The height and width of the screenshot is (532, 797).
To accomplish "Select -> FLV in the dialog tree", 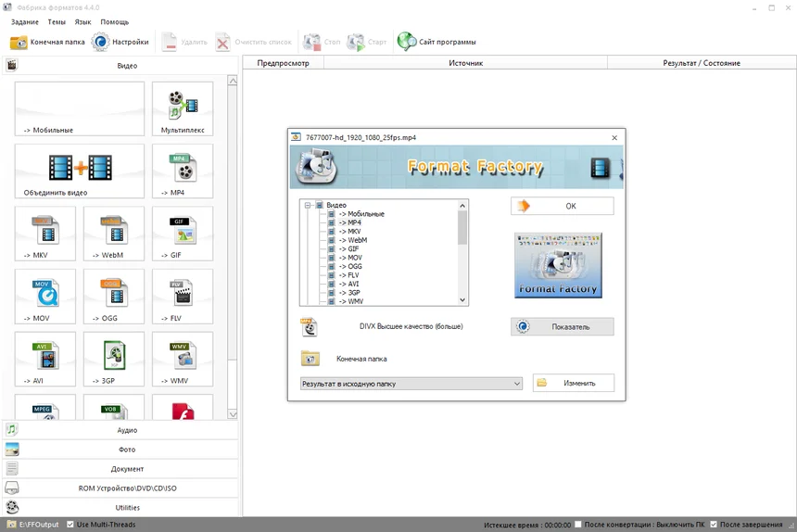I will (x=349, y=275).
